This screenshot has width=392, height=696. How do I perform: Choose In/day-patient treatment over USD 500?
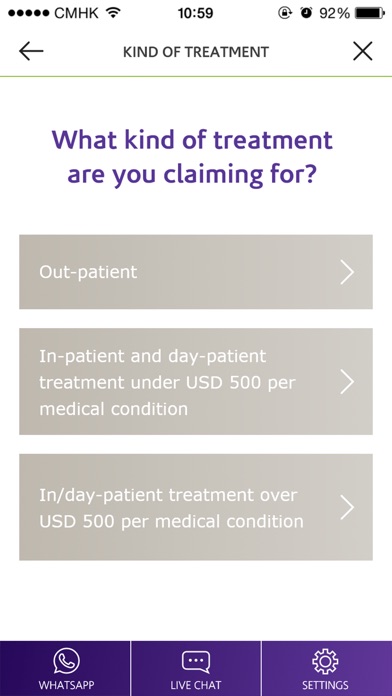click(196, 507)
